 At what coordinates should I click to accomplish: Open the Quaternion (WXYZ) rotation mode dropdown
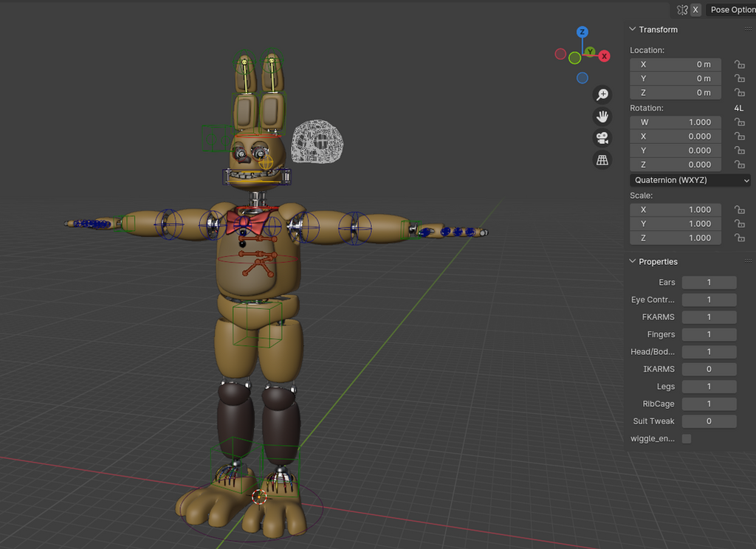[x=690, y=180]
